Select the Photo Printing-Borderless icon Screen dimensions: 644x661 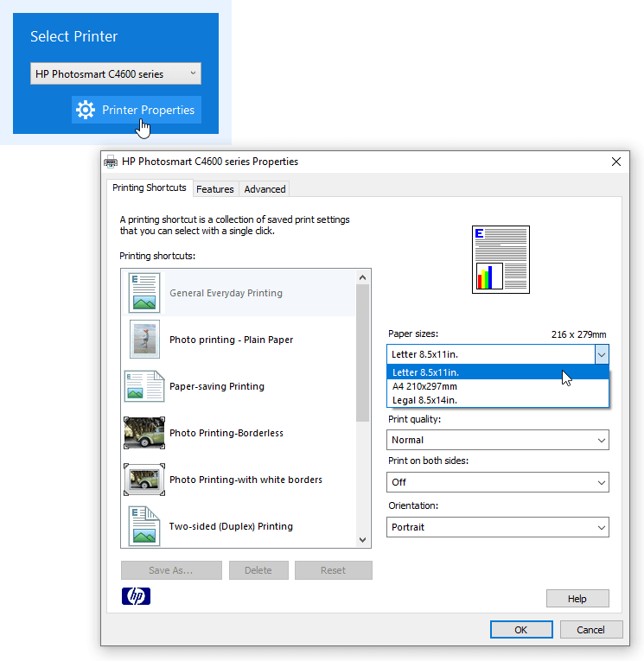pyautogui.click(x=144, y=433)
